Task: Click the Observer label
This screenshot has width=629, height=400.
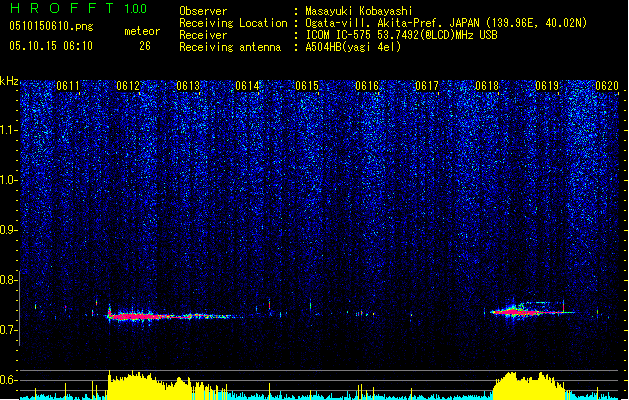Action: click(203, 11)
